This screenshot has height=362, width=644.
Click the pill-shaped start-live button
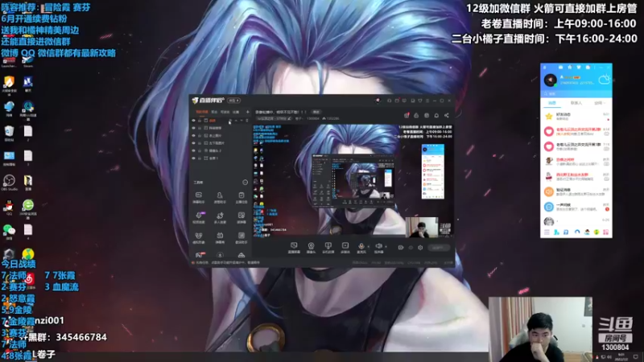[439, 248]
